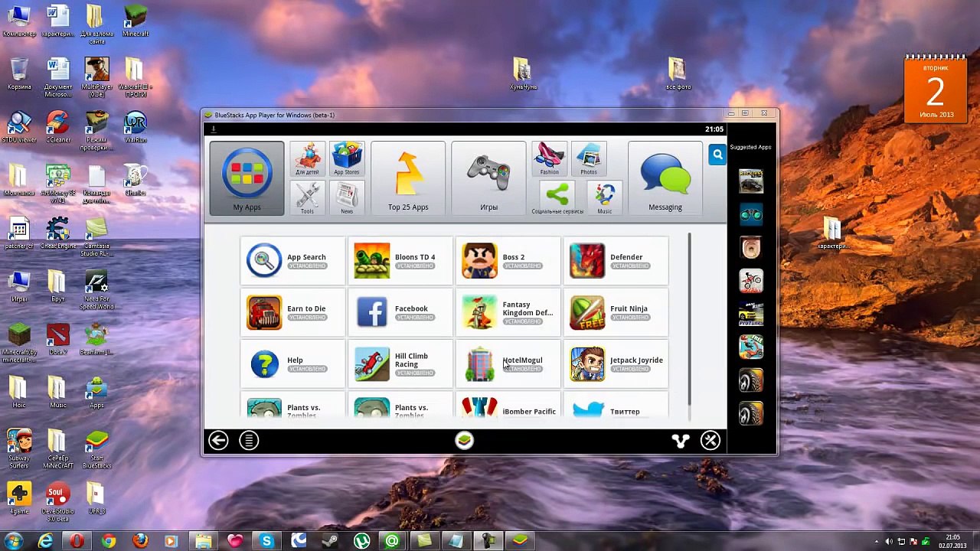Launch Hill Climb Racing

[400, 364]
